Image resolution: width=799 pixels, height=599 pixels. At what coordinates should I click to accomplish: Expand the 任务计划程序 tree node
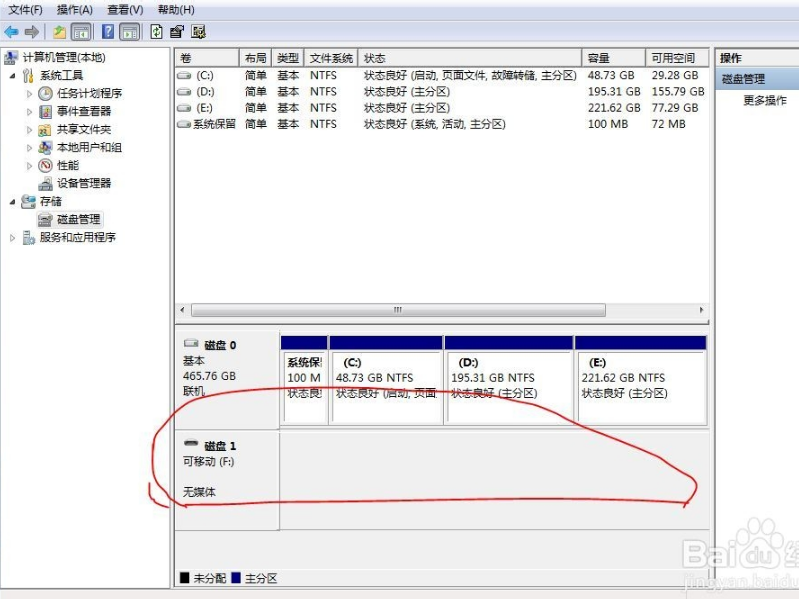pos(30,93)
